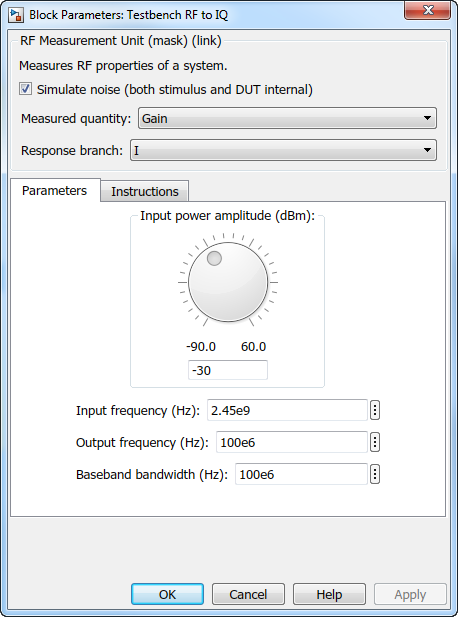Image resolution: width=458 pixels, height=617 pixels.
Task: Open options menu beside Output frequency
Action: 375,442
